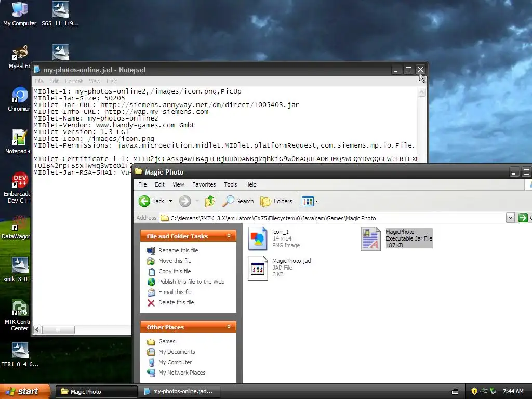Click the address bar folder icon
Viewport: 532px width, 399px height.
click(x=165, y=218)
